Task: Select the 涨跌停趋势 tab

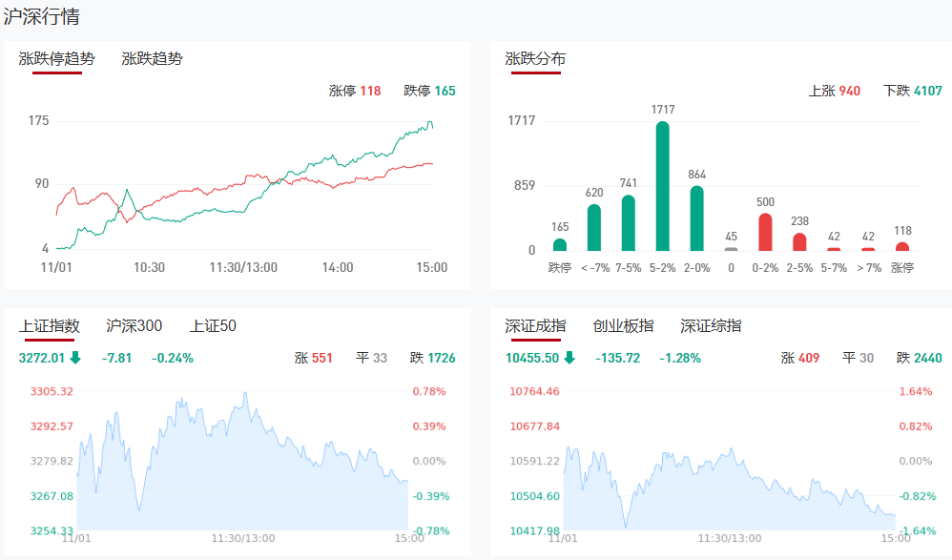Action: [57, 59]
